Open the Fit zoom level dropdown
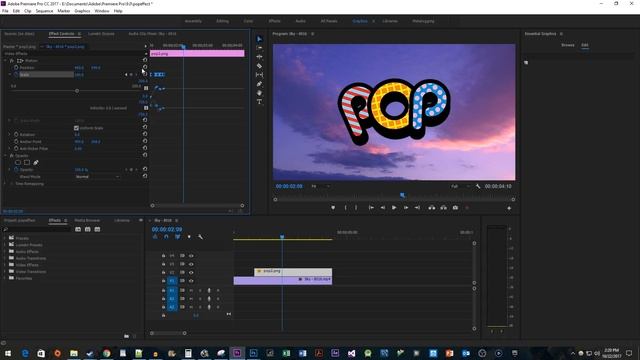The image size is (640, 360). pyautogui.click(x=320, y=187)
